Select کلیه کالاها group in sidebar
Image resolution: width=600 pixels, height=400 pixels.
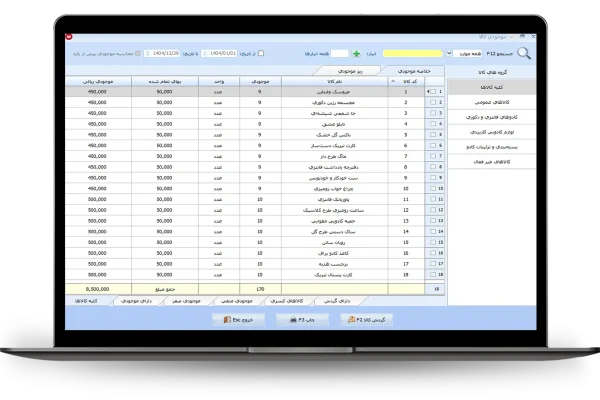tap(492, 87)
